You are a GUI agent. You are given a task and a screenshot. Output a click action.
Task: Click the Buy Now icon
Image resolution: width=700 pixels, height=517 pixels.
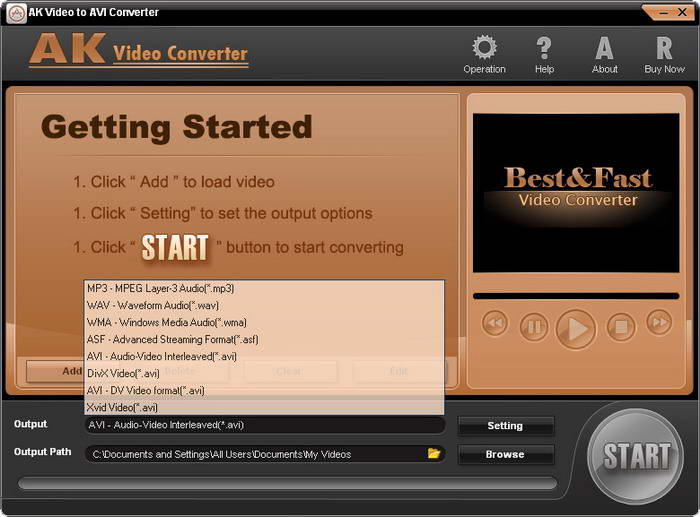click(664, 54)
